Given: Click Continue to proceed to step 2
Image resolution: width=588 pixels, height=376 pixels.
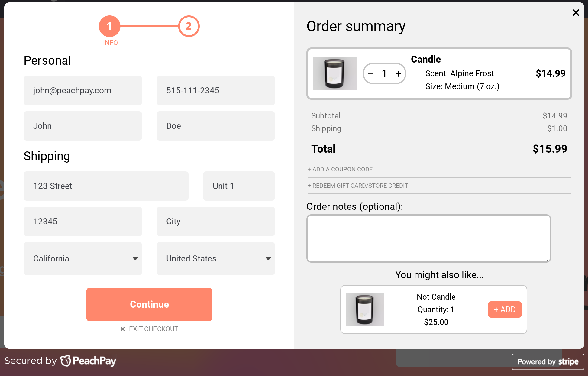Looking at the screenshot, I should pyautogui.click(x=150, y=305).
